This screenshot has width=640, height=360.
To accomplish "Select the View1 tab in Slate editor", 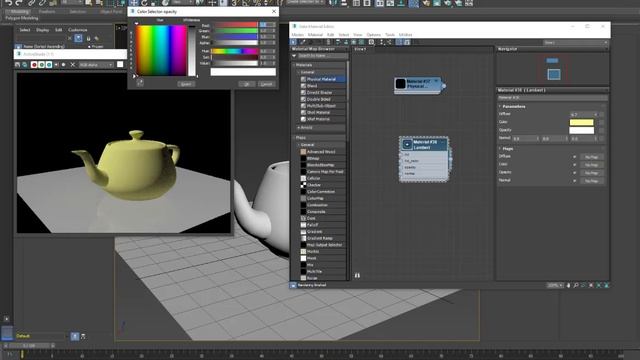I will pos(360,49).
